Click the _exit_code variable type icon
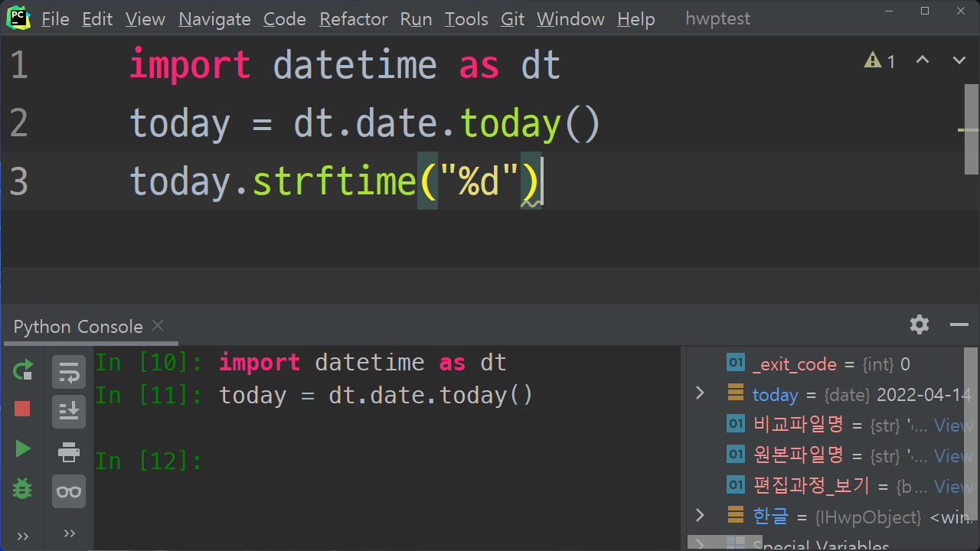This screenshot has height=551, width=980. [736, 364]
